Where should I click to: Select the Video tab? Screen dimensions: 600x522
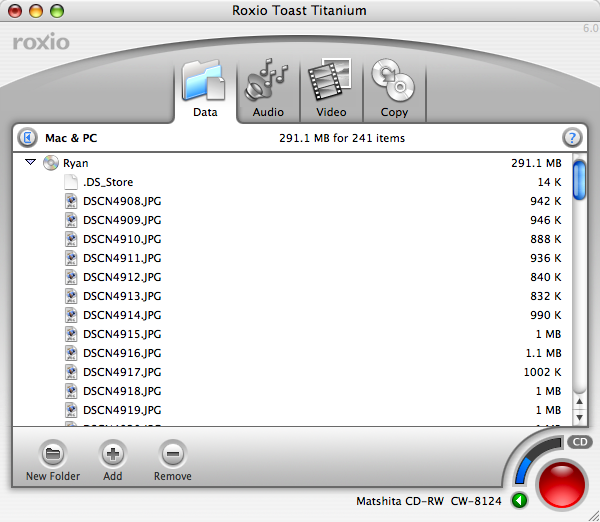tap(331, 90)
